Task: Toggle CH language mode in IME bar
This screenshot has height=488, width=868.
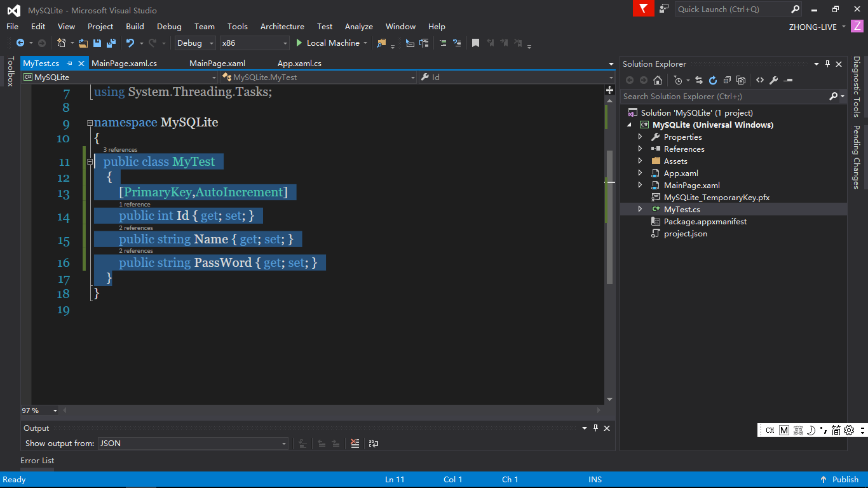Action: point(770,430)
